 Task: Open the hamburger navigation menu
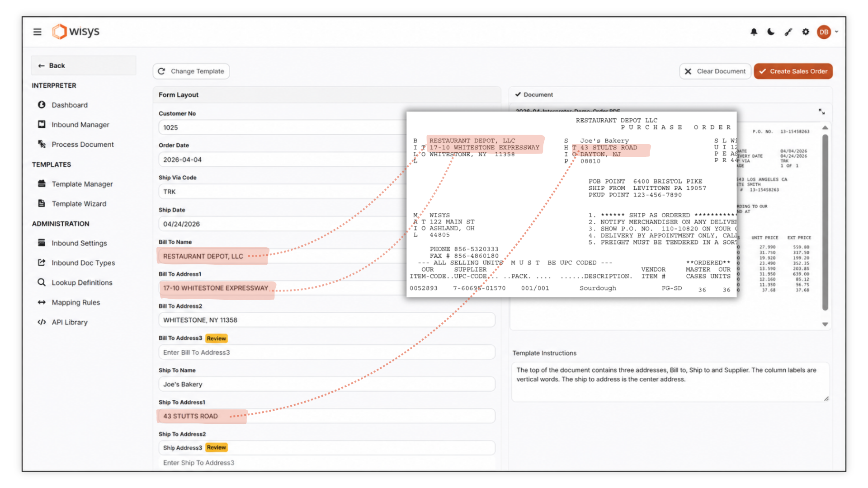37,32
